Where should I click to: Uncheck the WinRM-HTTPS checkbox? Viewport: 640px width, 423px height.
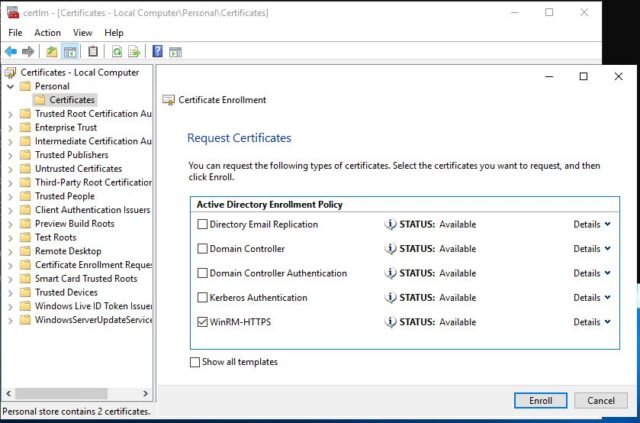coord(202,322)
